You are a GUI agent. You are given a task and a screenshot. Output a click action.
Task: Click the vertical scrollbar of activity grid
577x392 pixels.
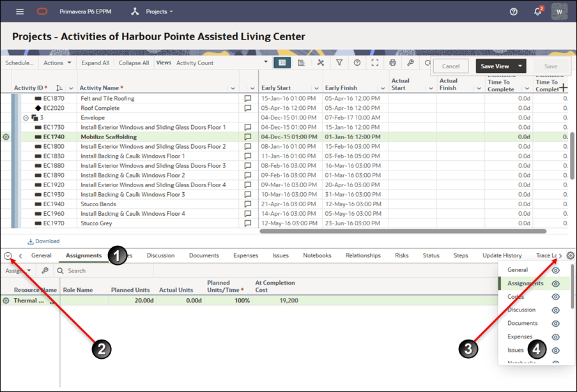(x=573, y=156)
